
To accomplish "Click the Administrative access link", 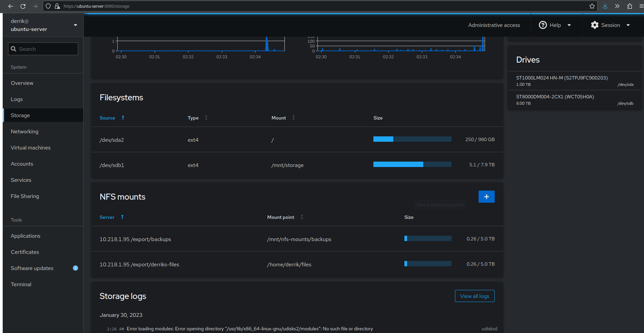I will click(494, 25).
